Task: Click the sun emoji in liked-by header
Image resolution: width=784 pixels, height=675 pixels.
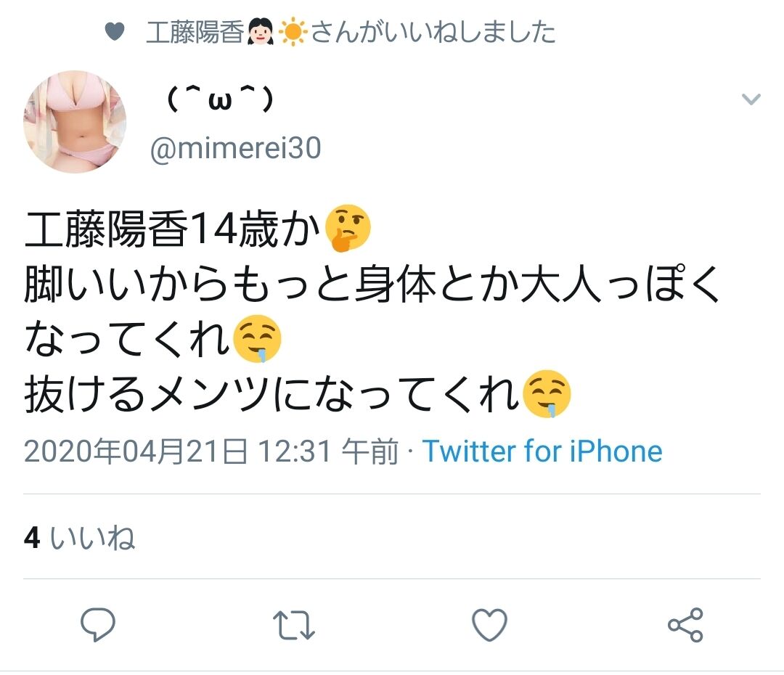Action: coord(293,32)
